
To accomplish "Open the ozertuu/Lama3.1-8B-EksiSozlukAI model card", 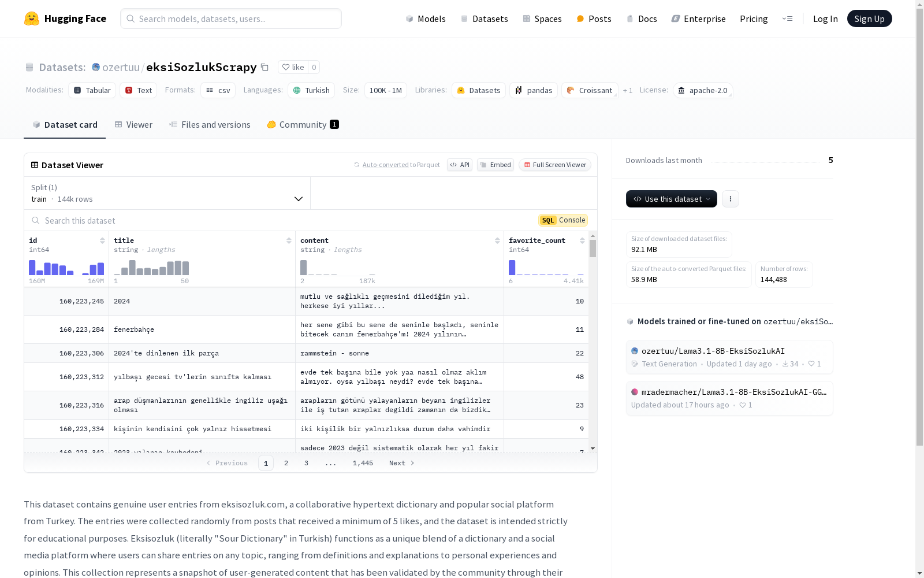I will 729,357.
